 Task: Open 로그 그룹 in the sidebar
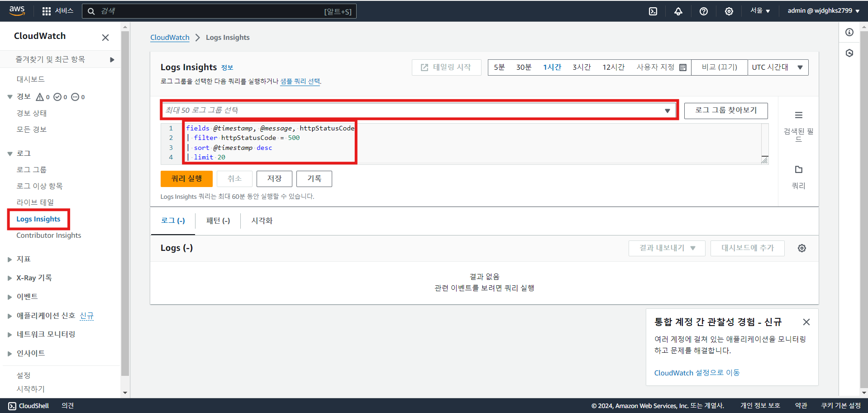32,170
